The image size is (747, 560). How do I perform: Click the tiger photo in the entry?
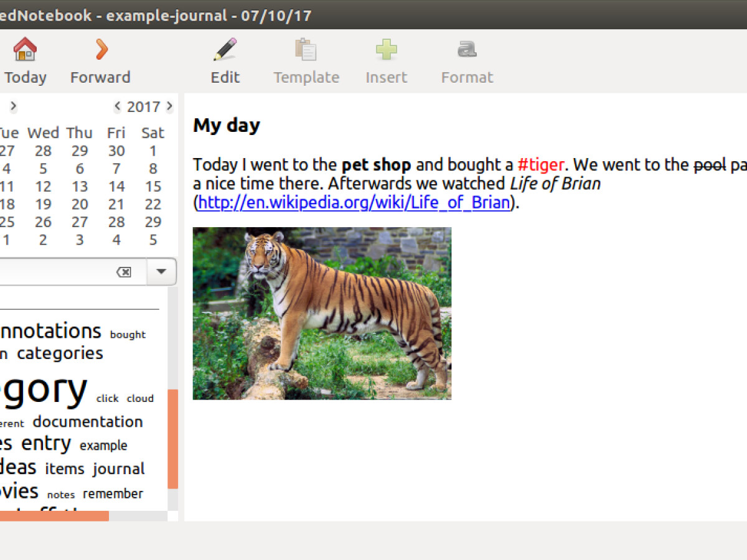[322, 313]
